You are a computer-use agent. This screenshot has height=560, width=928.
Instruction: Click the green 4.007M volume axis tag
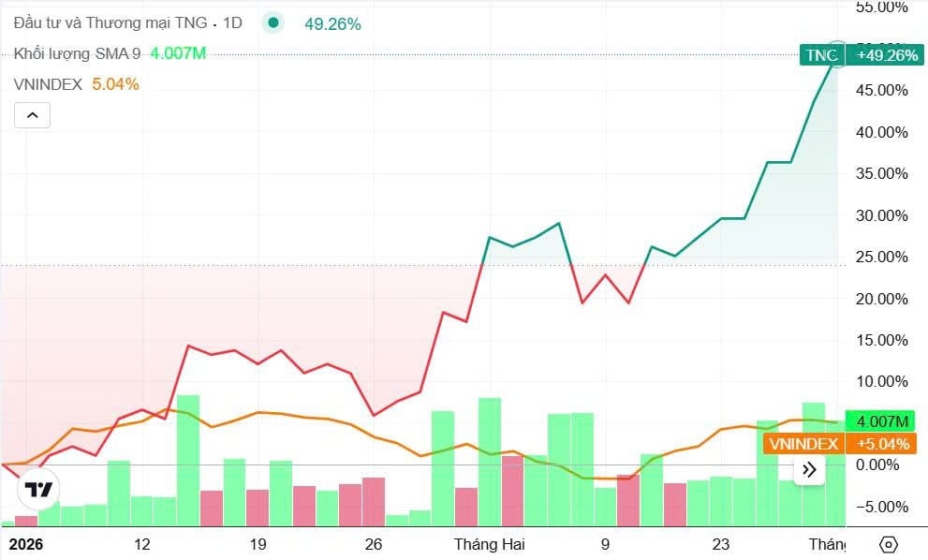[x=876, y=421]
